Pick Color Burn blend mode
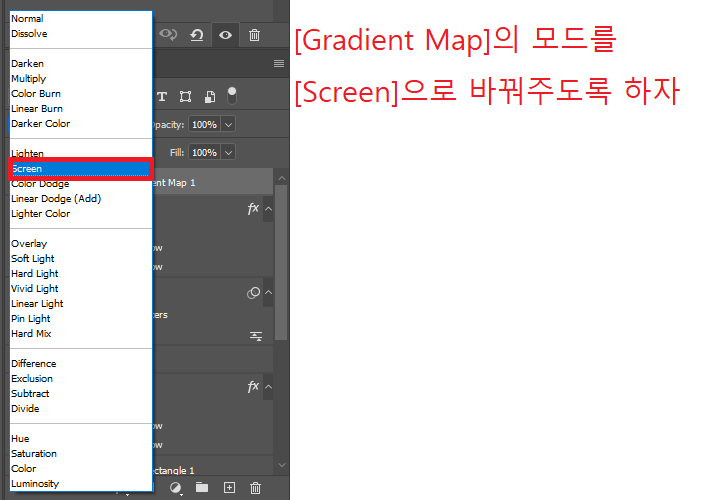Viewport: 705px width, 500px height. pyautogui.click(x=81, y=94)
